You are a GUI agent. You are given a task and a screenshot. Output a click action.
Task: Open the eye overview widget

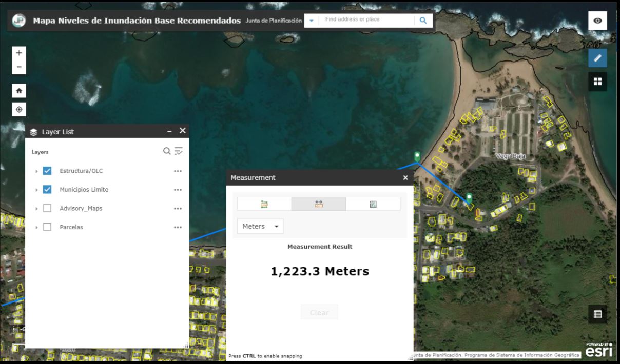(x=597, y=21)
